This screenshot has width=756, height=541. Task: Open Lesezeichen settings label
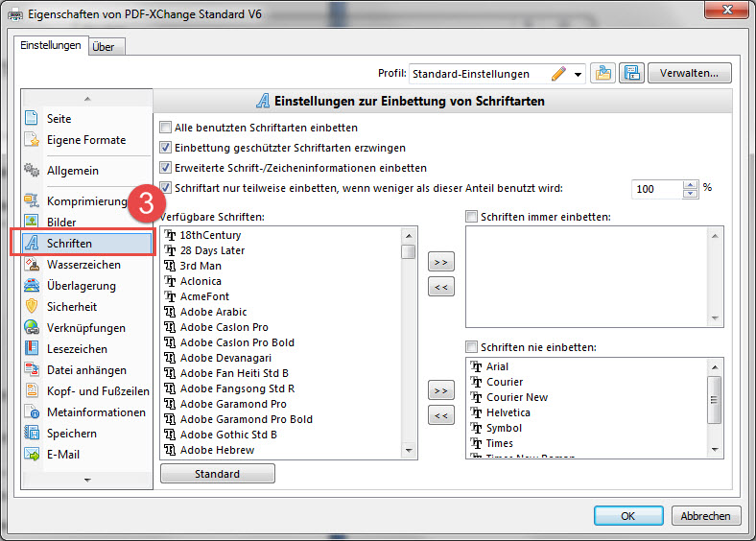[x=77, y=348]
